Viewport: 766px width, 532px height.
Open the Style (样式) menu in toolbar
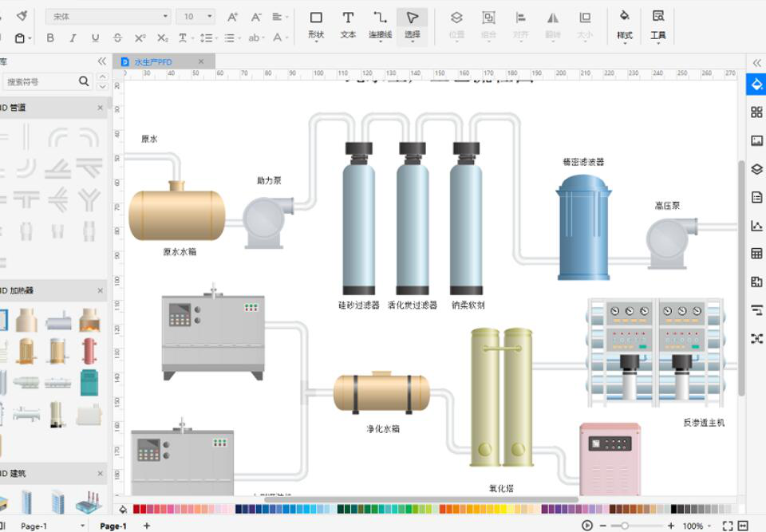point(625,25)
